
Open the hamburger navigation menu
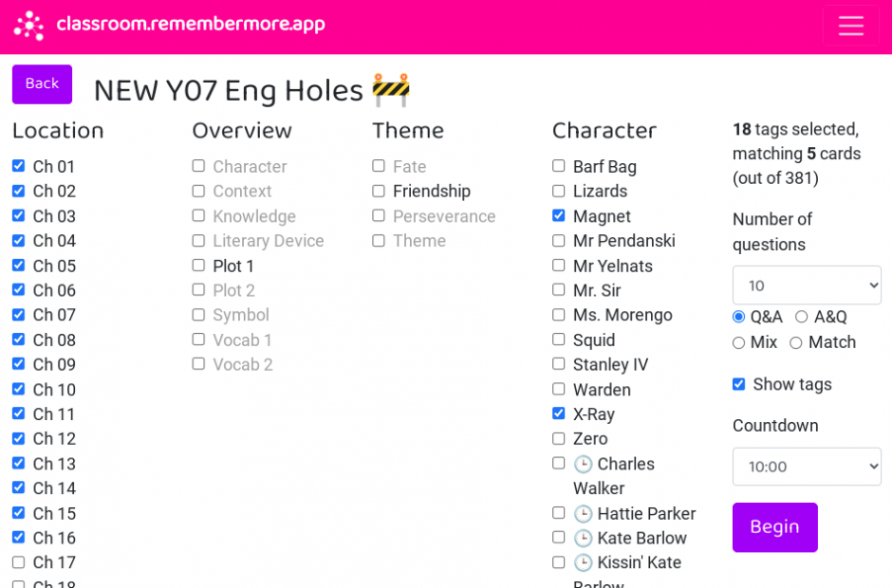(x=850, y=26)
